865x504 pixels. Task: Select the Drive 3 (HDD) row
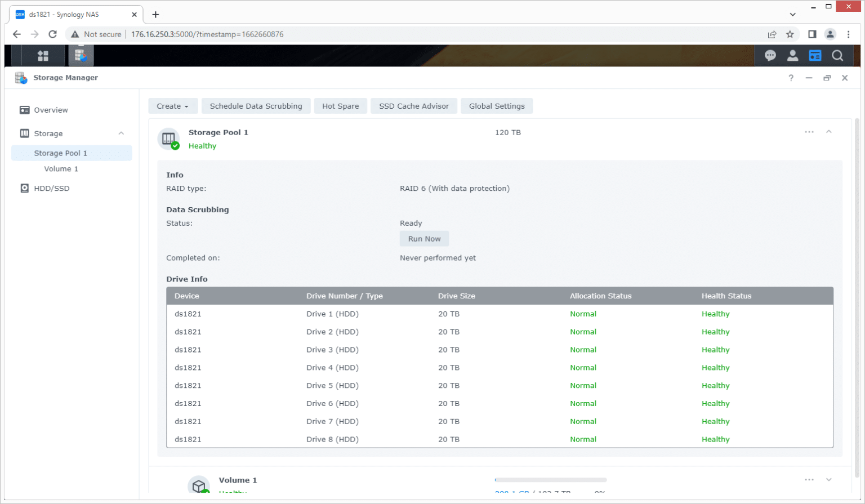tap(500, 350)
